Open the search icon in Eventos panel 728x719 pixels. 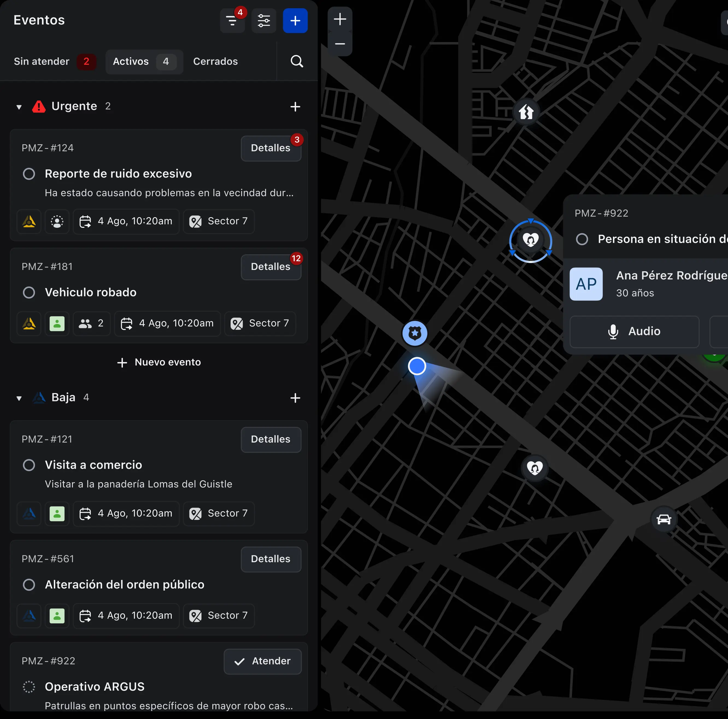point(297,61)
